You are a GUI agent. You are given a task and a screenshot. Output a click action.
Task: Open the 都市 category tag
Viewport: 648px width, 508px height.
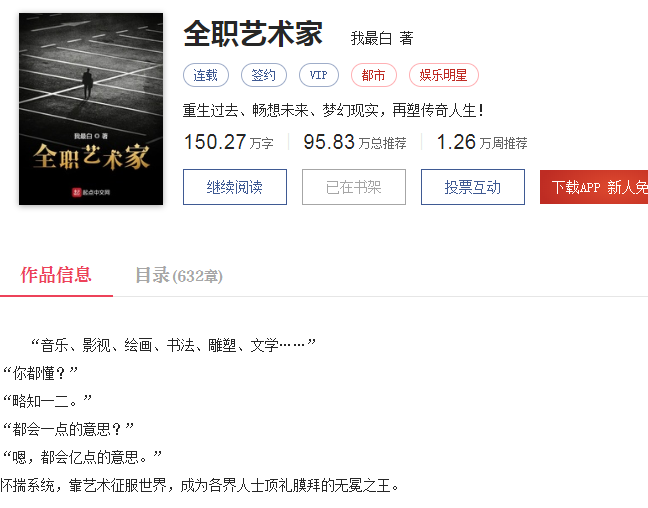tap(374, 75)
